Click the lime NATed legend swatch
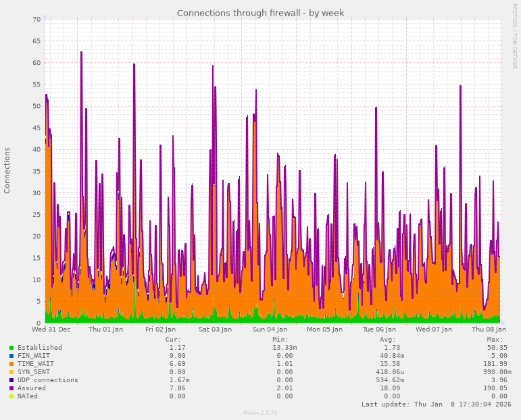 click(11, 396)
